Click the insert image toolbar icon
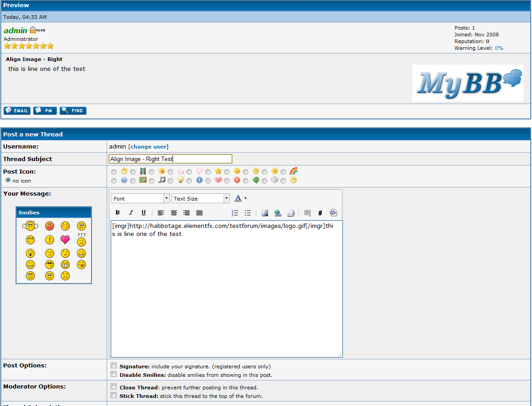 point(265,213)
